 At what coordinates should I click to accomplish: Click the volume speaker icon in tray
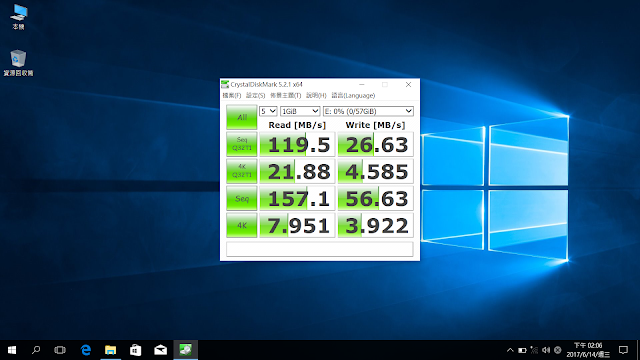pyautogui.click(x=546, y=350)
